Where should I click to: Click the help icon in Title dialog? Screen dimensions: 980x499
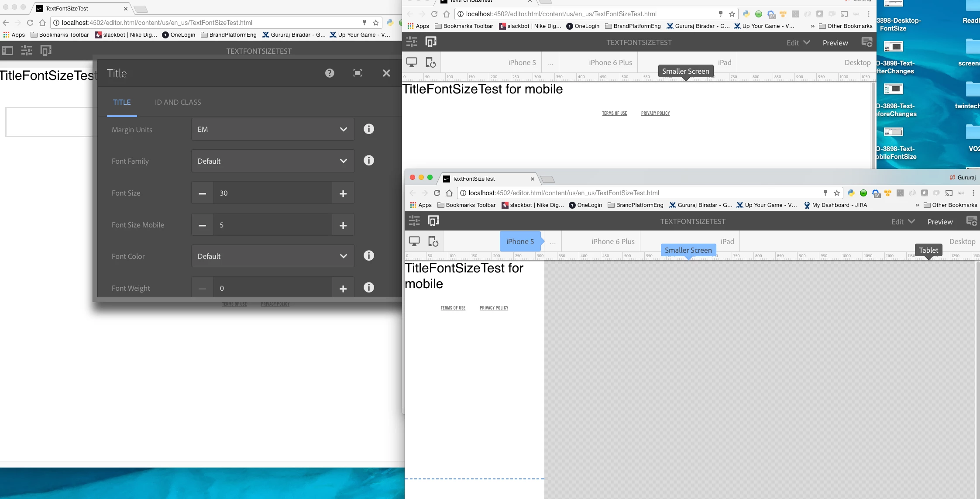coord(330,73)
